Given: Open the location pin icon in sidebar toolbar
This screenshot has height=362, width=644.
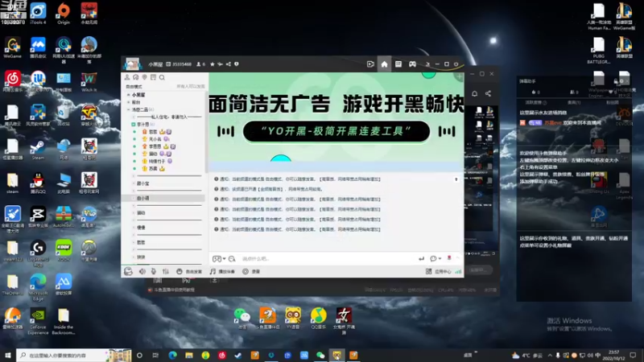Looking at the screenshot, I should tap(145, 77).
